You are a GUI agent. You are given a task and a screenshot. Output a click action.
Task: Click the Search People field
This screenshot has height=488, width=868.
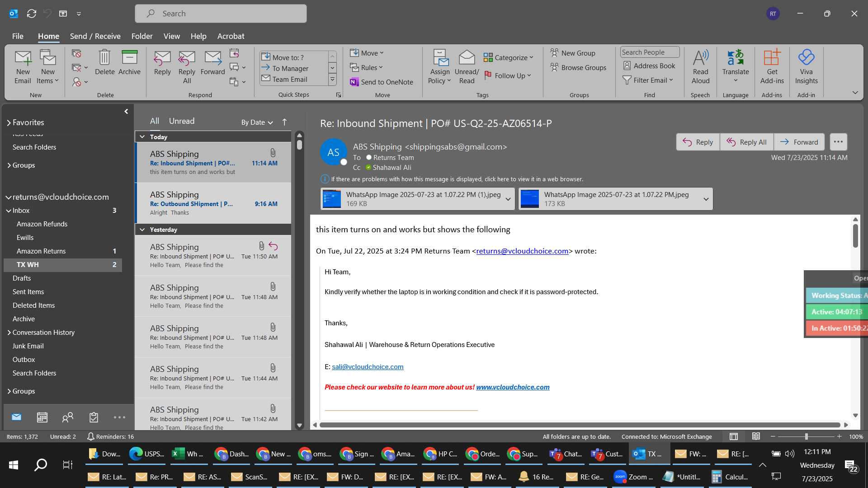(x=650, y=52)
